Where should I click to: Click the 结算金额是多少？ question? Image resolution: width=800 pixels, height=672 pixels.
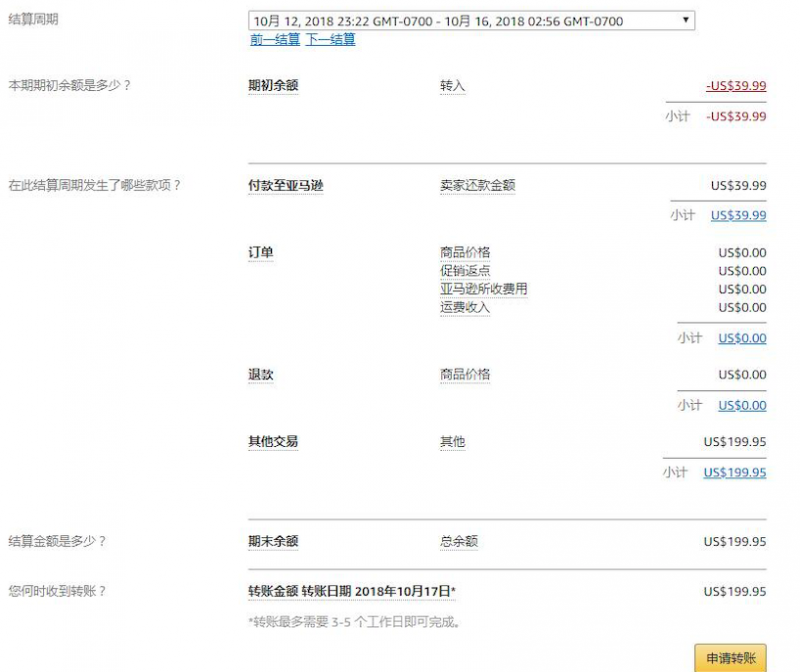click(x=57, y=541)
